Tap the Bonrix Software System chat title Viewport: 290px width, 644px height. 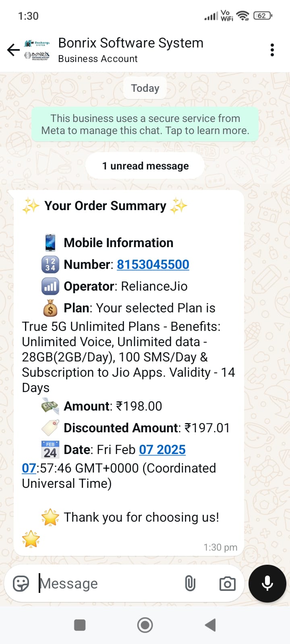(130, 43)
